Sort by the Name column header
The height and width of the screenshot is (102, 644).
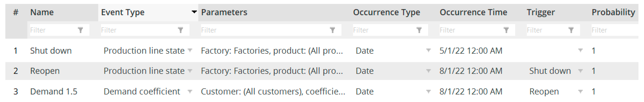[42, 12]
